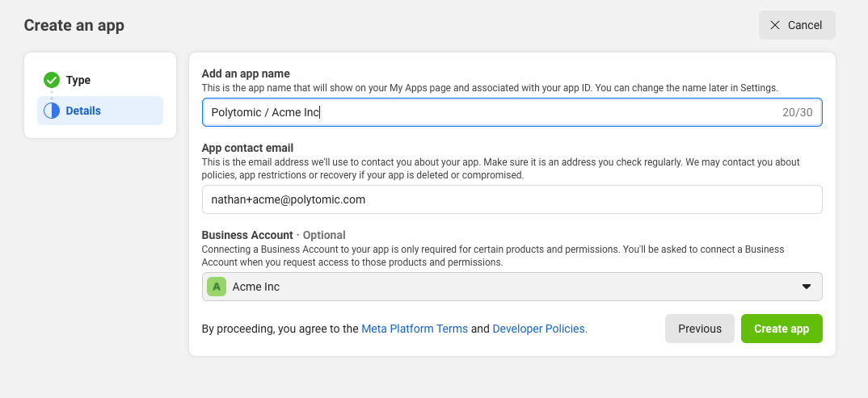The width and height of the screenshot is (868, 398).
Task: Click the 20/30 character counter
Action: pos(797,112)
